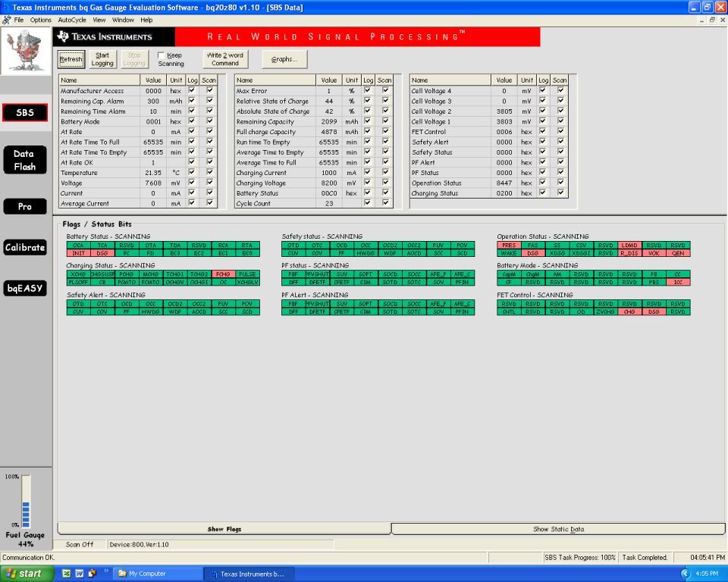Toggle Log checkbox for Remaining Capacity

click(368, 121)
